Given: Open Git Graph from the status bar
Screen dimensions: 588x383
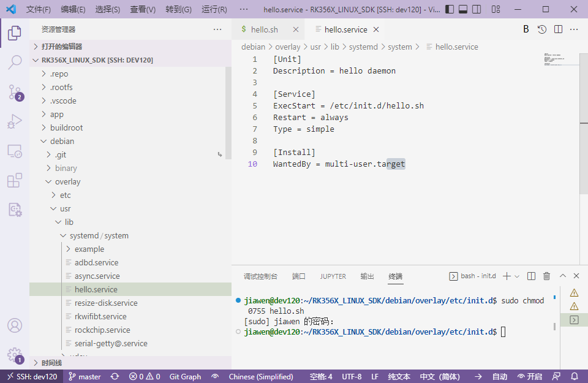Looking at the screenshot, I should click(x=185, y=376).
